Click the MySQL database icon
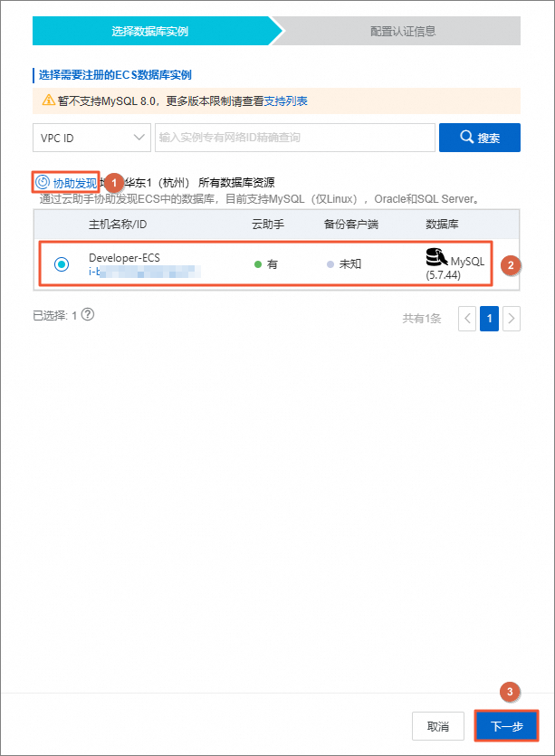555x756 pixels. pos(437,257)
